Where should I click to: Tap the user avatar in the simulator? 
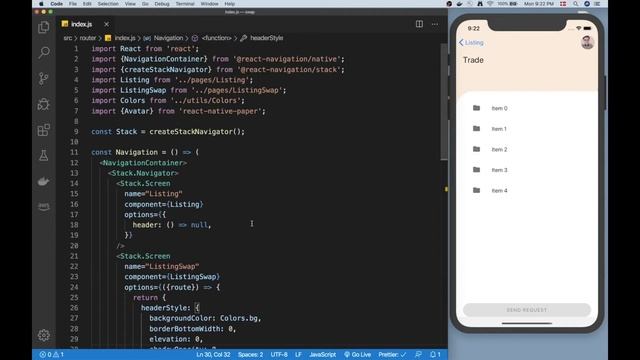click(587, 42)
